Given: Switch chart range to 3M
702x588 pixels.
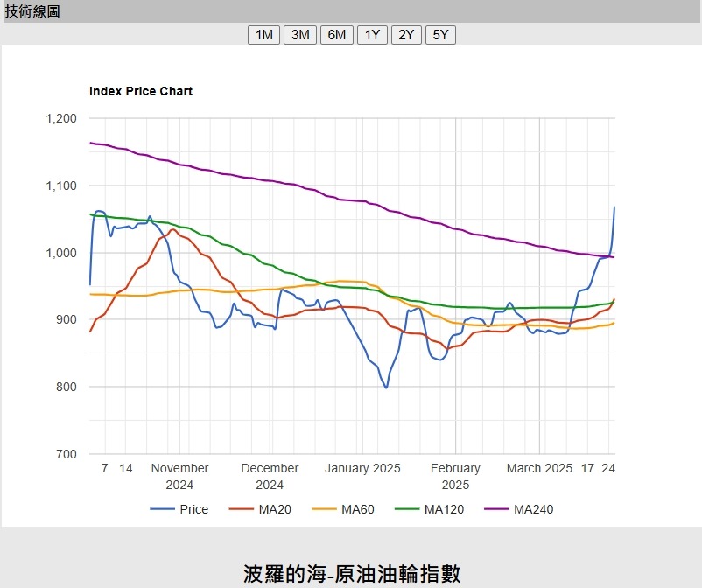Looking at the screenshot, I should [x=300, y=35].
